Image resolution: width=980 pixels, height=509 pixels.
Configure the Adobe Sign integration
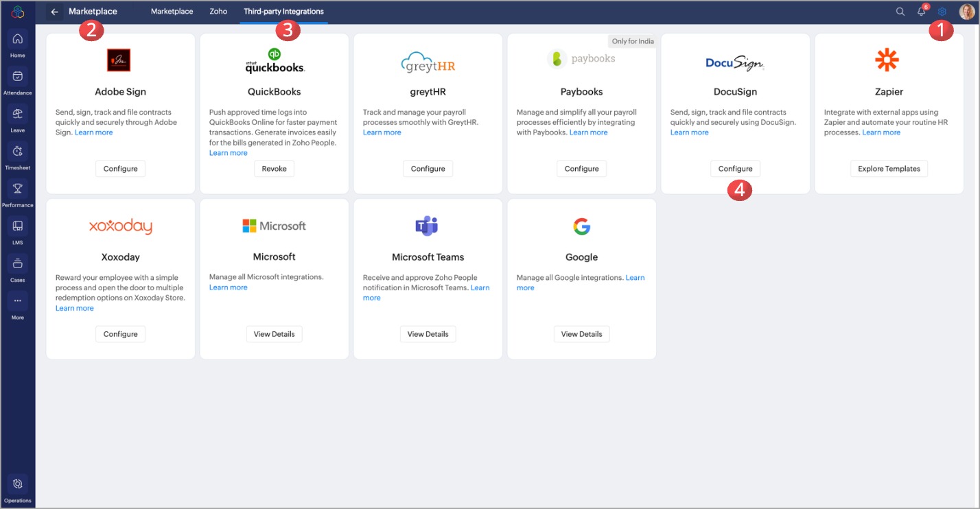point(121,169)
